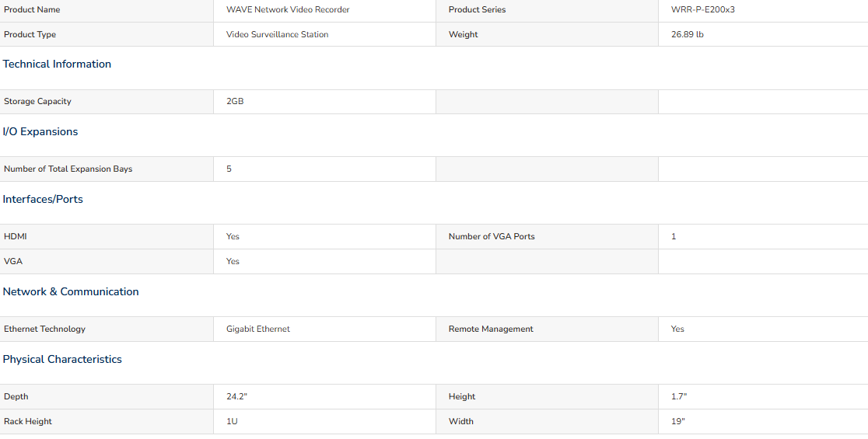Click the 19" width value

click(x=678, y=421)
